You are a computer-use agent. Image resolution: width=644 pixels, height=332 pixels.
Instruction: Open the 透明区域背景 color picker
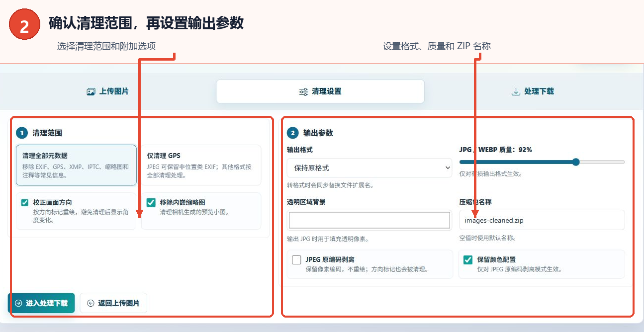(x=369, y=220)
